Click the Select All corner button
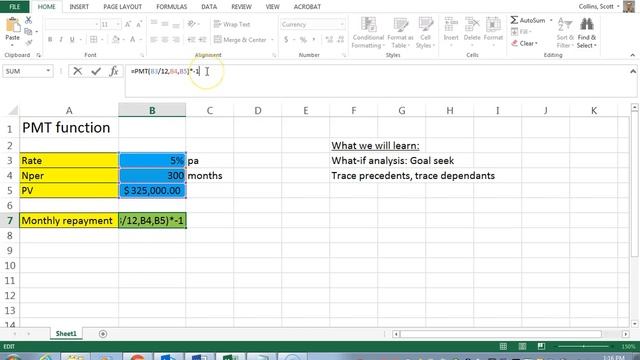 (x=12, y=110)
